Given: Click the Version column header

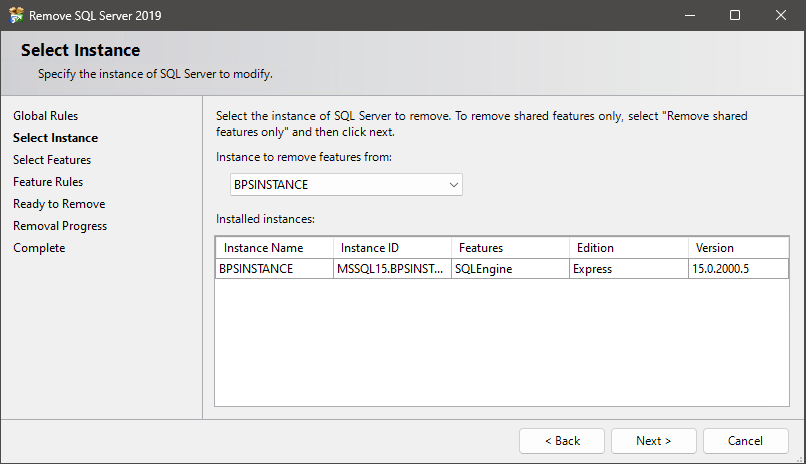Looking at the screenshot, I should 739,248.
